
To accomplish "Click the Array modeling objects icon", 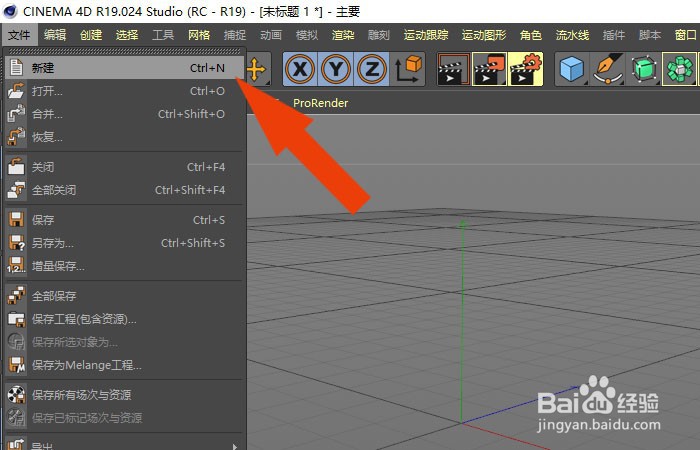I will click(x=679, y=69).
